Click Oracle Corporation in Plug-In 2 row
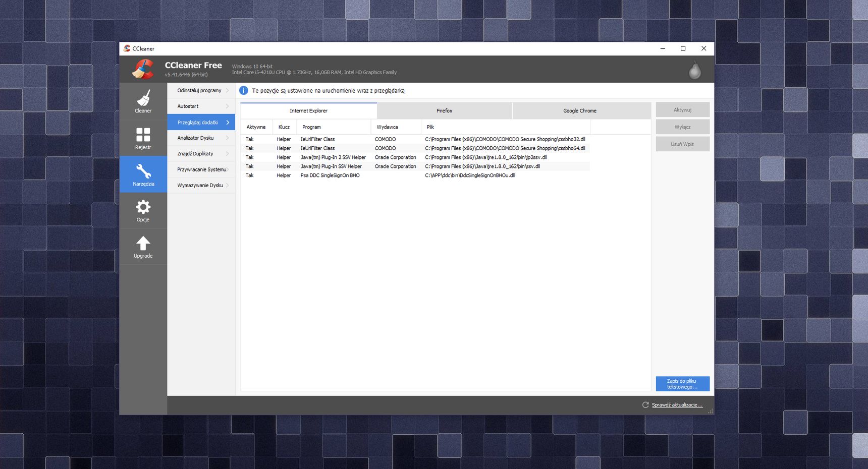This screenshot has height=469, width=868. pos(396,157)
